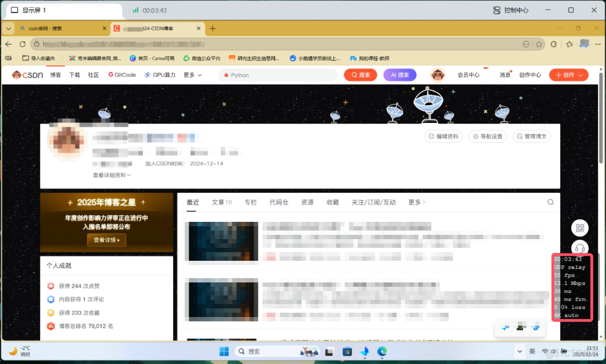Click 导入收藏夹 on the bookmarks bar
The height and width of the screenshot is (364, 606).
tap(38, 57)
